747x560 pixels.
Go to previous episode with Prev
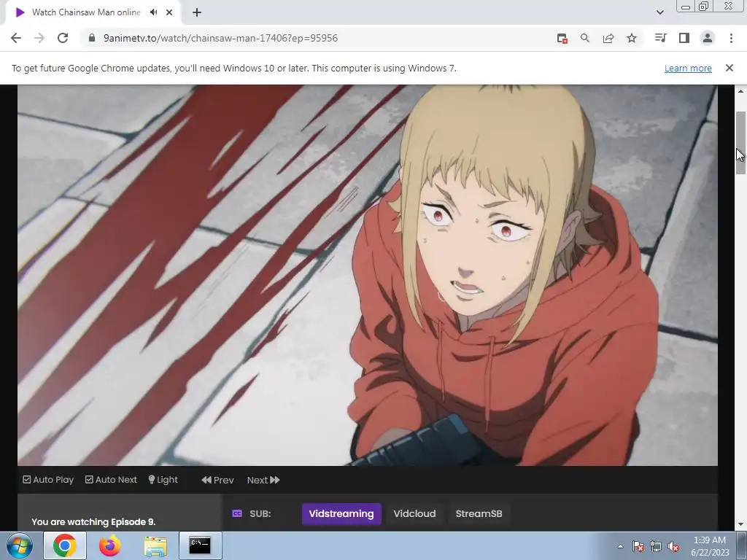point(217,480)
